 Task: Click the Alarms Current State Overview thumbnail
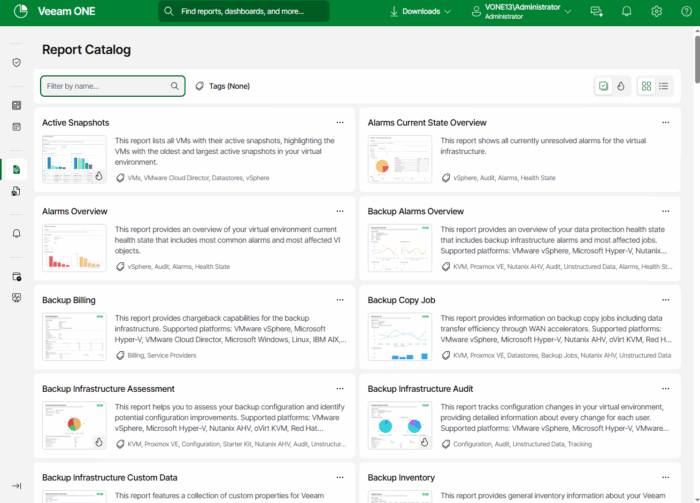(x=400, y=159)
